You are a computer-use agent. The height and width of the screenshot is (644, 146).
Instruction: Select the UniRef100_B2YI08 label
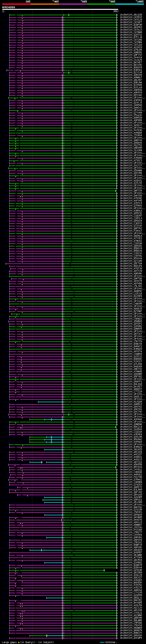coord(131,72)
